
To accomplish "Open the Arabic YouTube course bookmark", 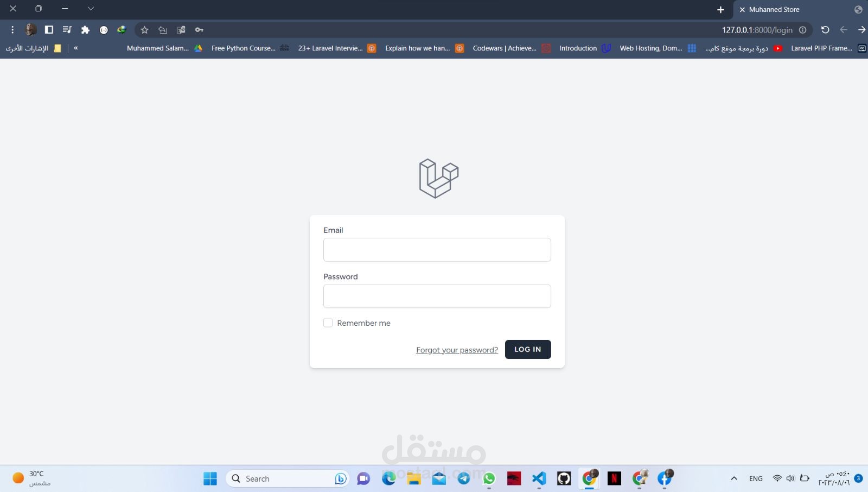I will pos(744,48).
